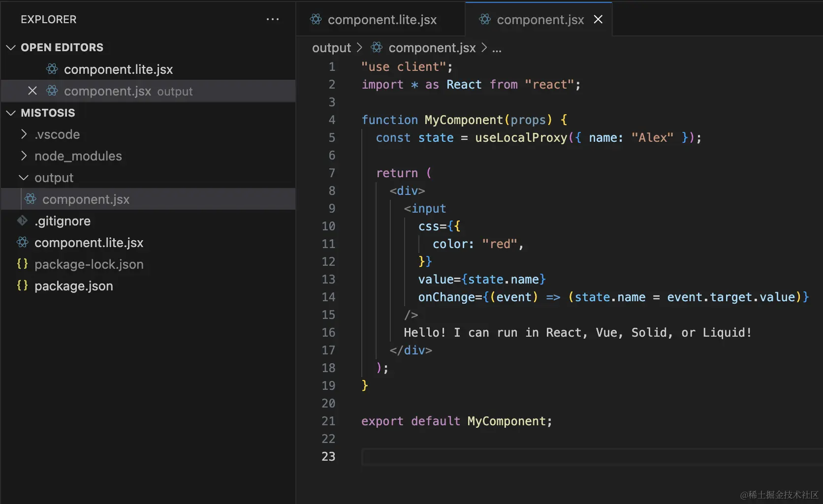Collapse the OPEN EDITORS section
The image size is (823, 504).
(11, 47)
